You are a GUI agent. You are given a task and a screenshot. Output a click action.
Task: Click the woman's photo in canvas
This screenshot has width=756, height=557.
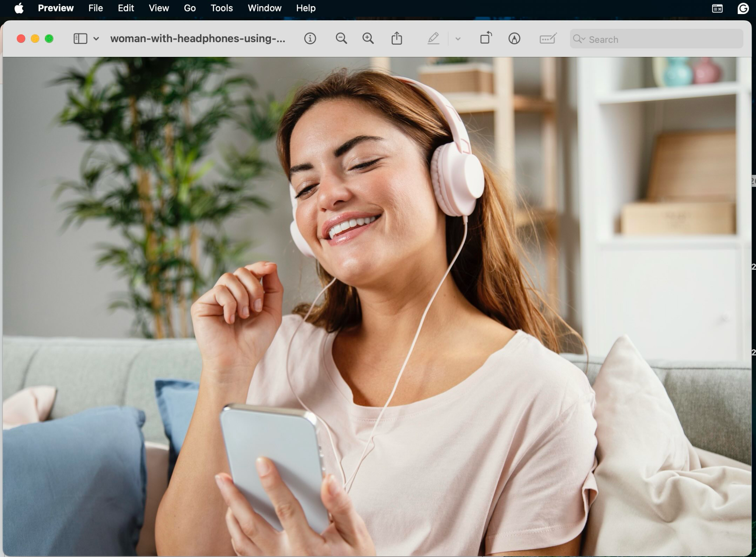[377, 306]
